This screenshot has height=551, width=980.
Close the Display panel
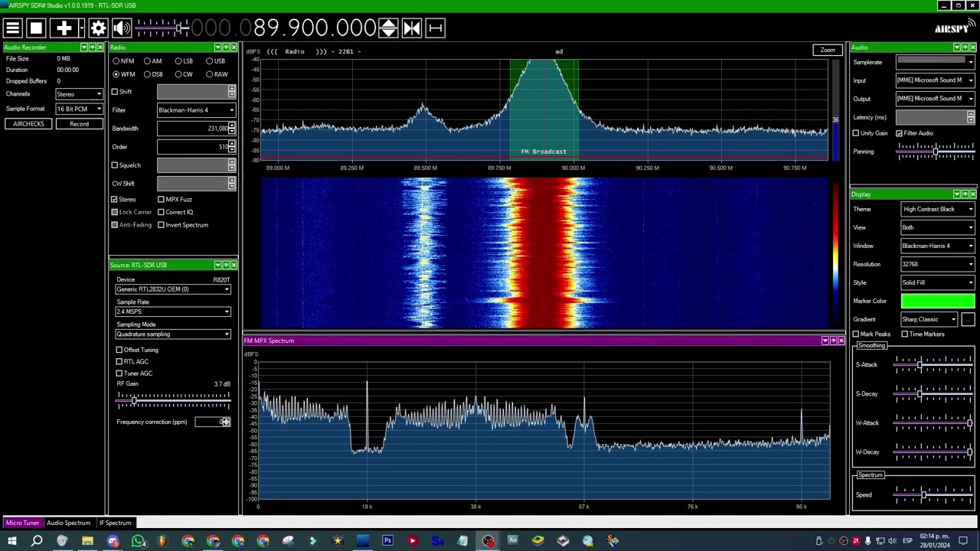pos(972,194)
